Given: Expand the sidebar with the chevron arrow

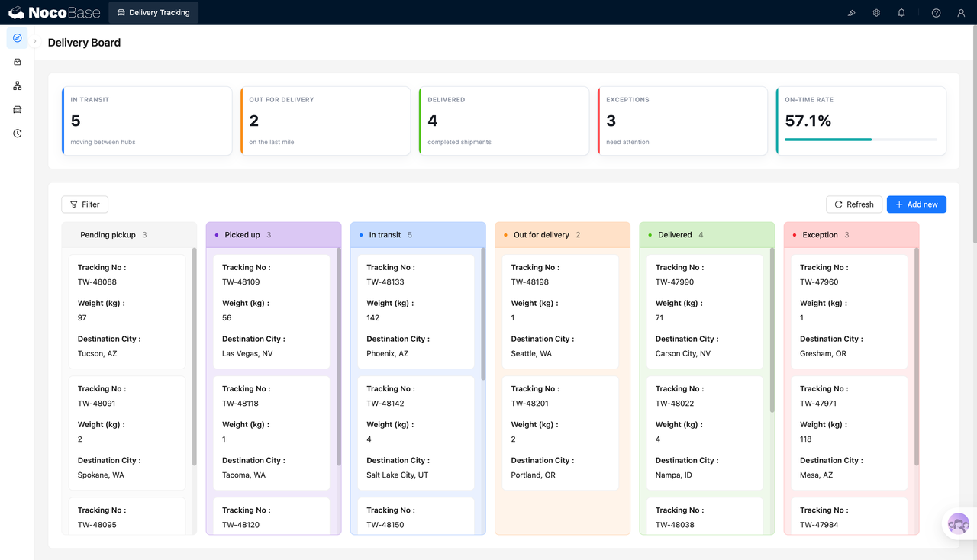Looking at the screenshot, I should (x=34, y=41).
